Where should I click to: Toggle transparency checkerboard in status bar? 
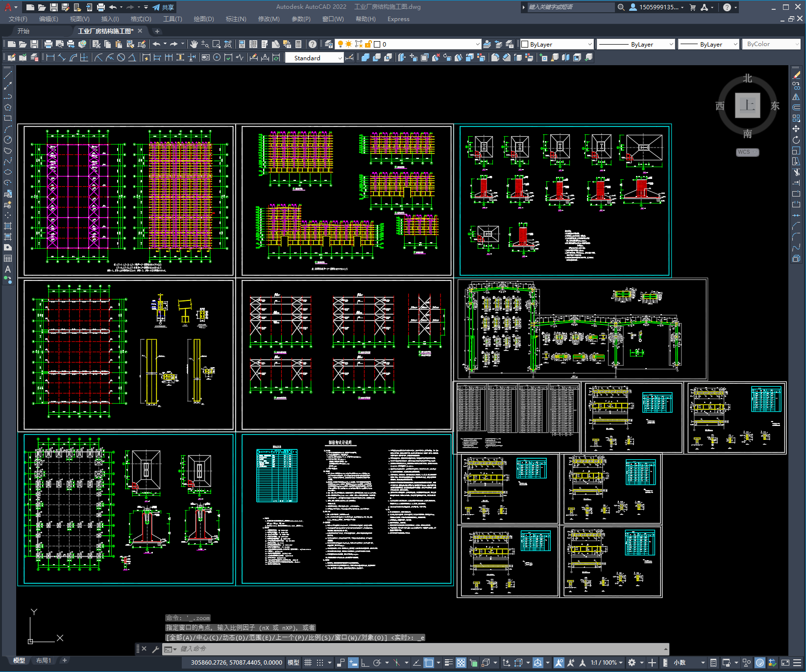[461, 663]
